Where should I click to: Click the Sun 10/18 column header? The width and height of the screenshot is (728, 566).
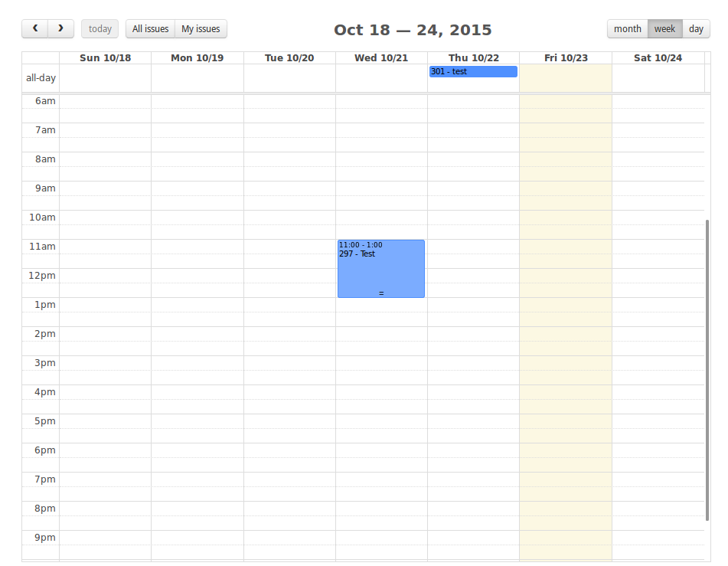click(x=105, y=58)
